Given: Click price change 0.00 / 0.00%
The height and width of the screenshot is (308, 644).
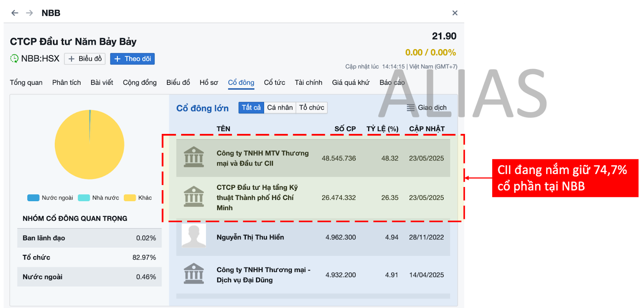Looking at the screenshot, I should click(x=430, y=53).
